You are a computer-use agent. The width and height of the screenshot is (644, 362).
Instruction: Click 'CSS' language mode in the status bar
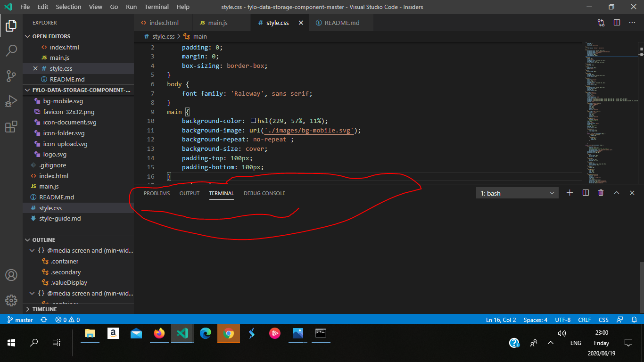(603, 320)
